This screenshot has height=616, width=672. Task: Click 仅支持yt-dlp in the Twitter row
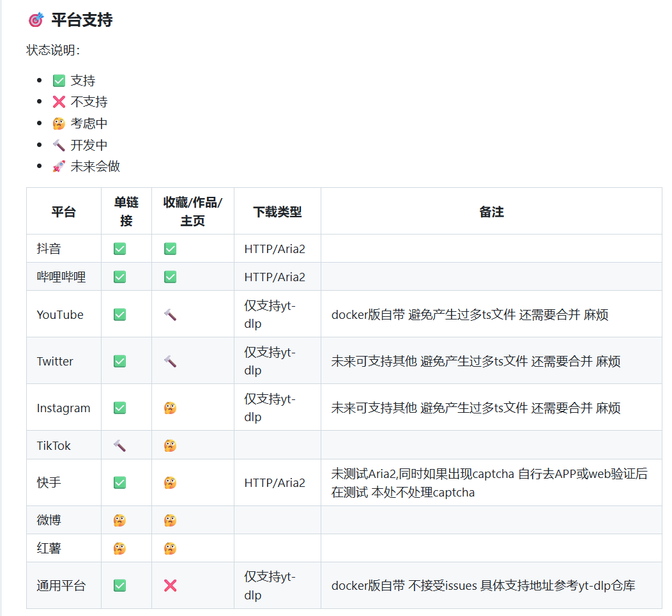270,362
